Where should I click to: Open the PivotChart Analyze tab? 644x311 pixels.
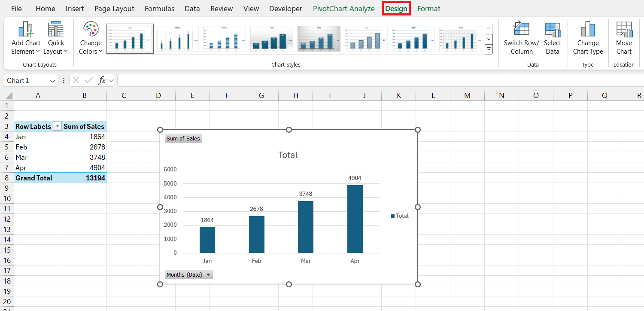click(x=343, y=8)
